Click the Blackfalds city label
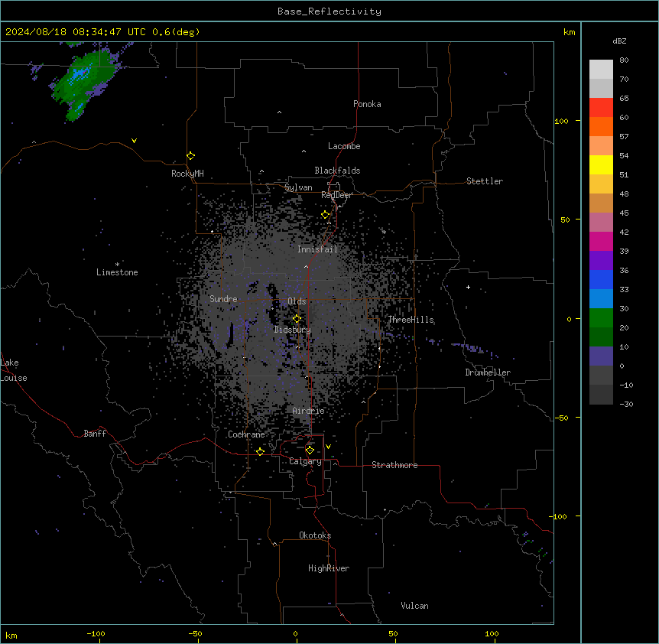Image resolution: width=659 pixels, height=644 pixels. pos(337,171)
